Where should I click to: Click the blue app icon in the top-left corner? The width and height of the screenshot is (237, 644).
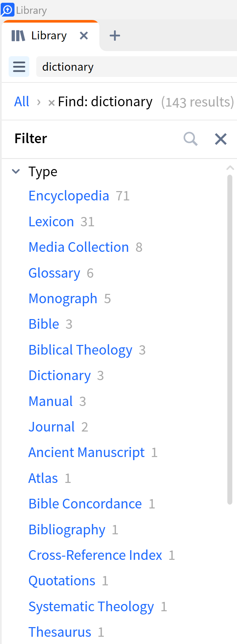7,10
